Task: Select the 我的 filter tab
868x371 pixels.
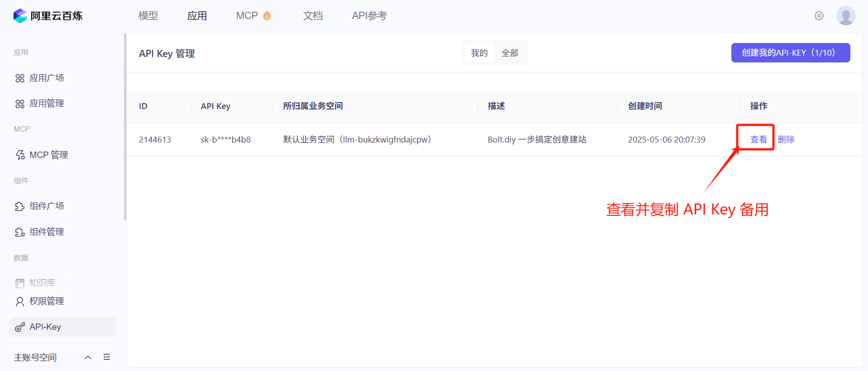Action: (x=479, y=53)
